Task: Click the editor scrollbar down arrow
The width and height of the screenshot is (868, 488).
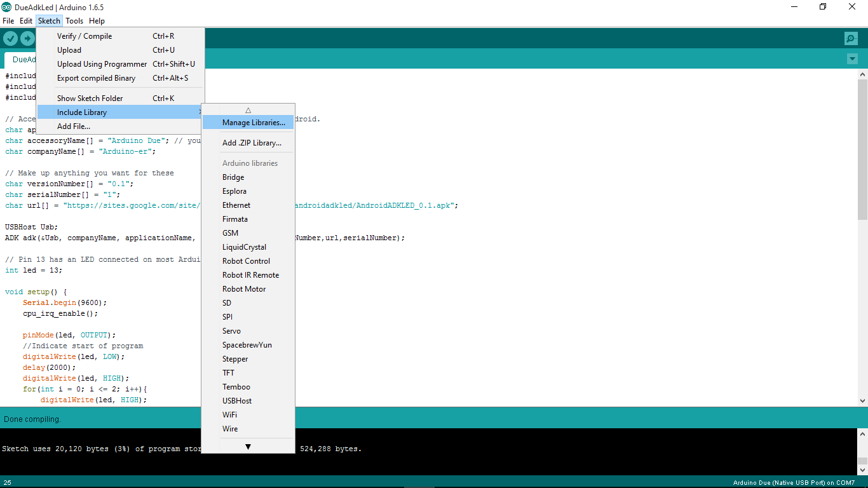Action: [862, 401]
